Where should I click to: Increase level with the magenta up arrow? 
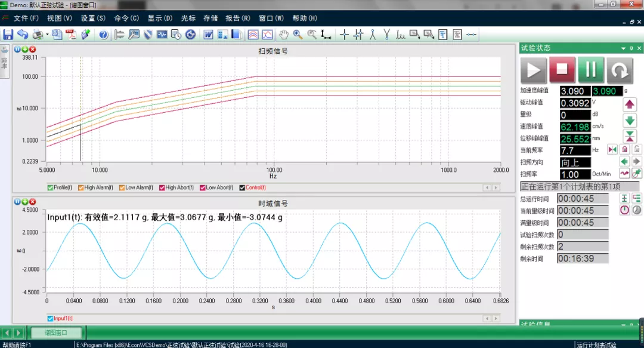pyautogui.click(x=630, y=104)
